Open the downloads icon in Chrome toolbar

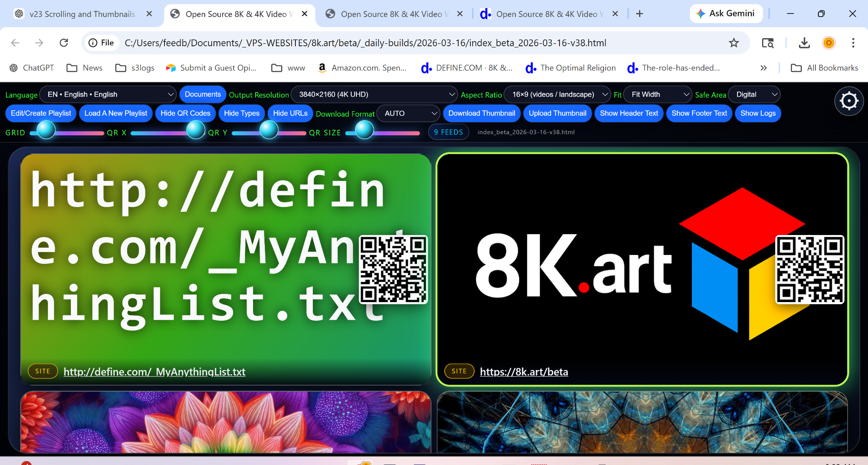804,43
